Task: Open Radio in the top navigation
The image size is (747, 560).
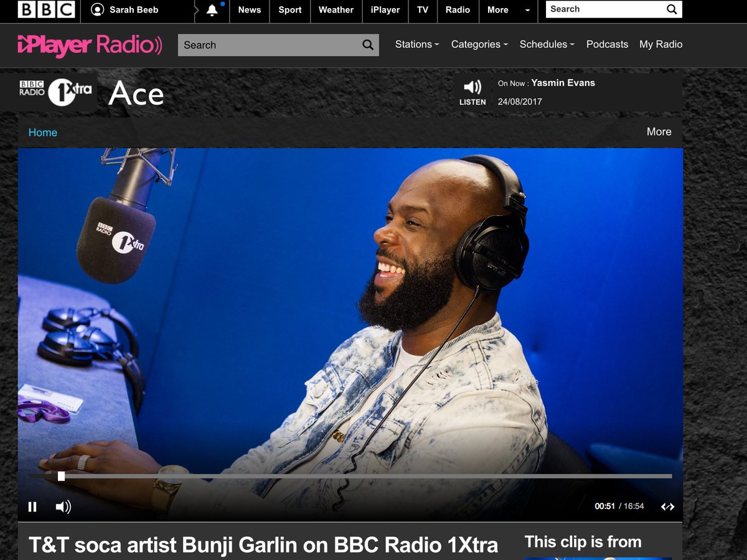Action: (x=458, y=10)
